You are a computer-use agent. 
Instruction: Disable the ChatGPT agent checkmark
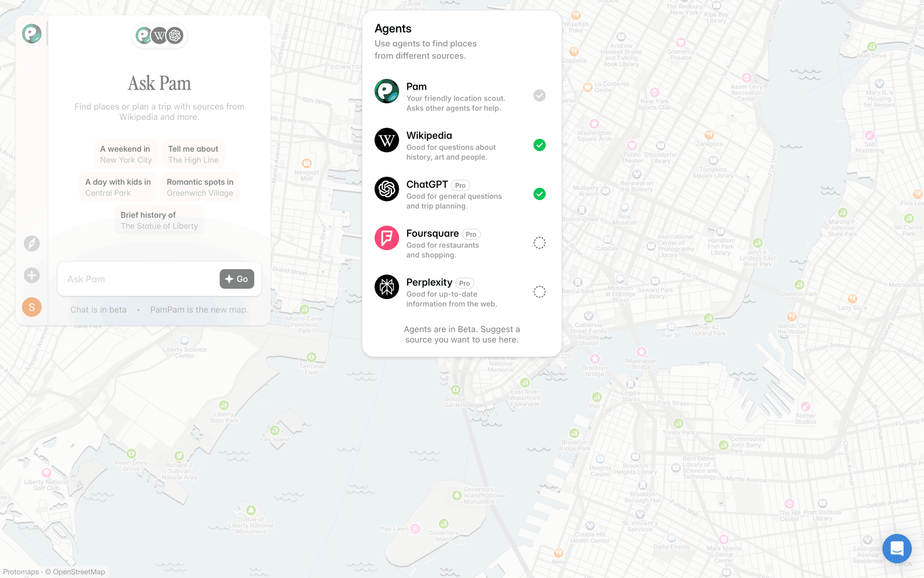[x=539, y=194]
